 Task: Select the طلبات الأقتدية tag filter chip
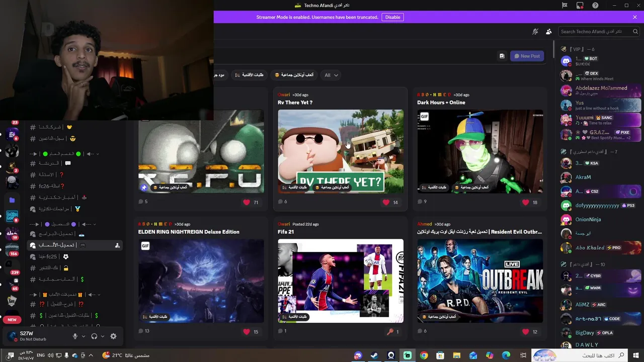(x=250, y=75)
